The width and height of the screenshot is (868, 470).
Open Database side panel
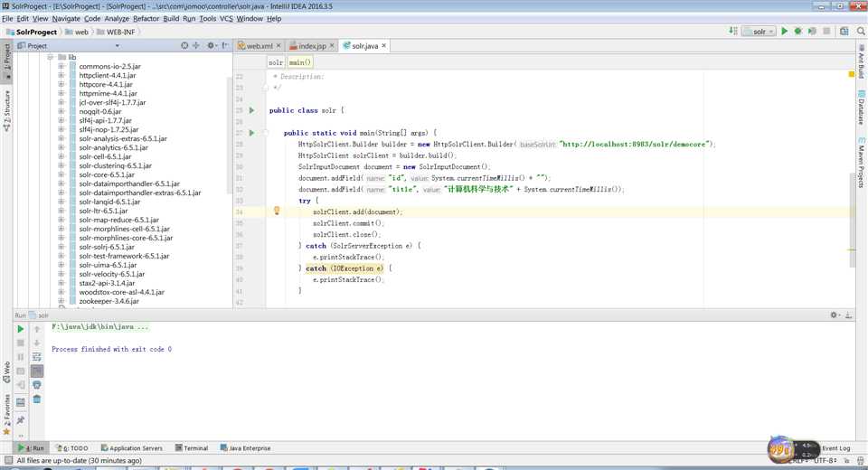[x=862, y=108]
